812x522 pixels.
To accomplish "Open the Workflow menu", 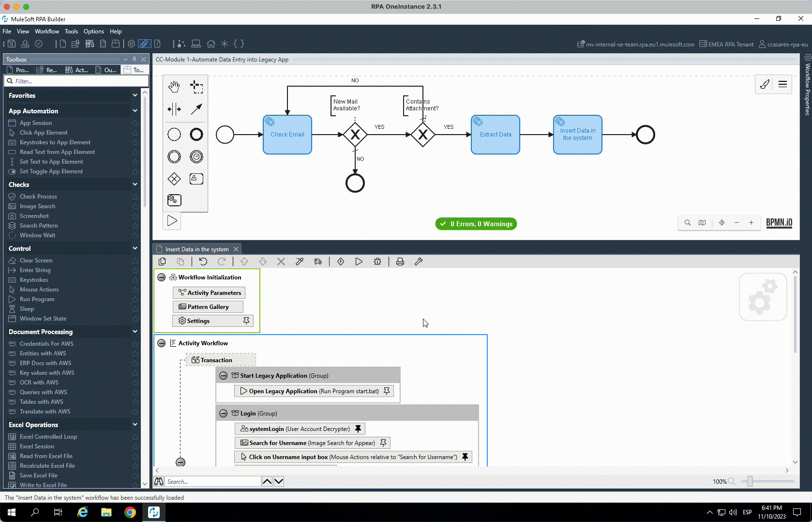I will (x=47, y=31).
